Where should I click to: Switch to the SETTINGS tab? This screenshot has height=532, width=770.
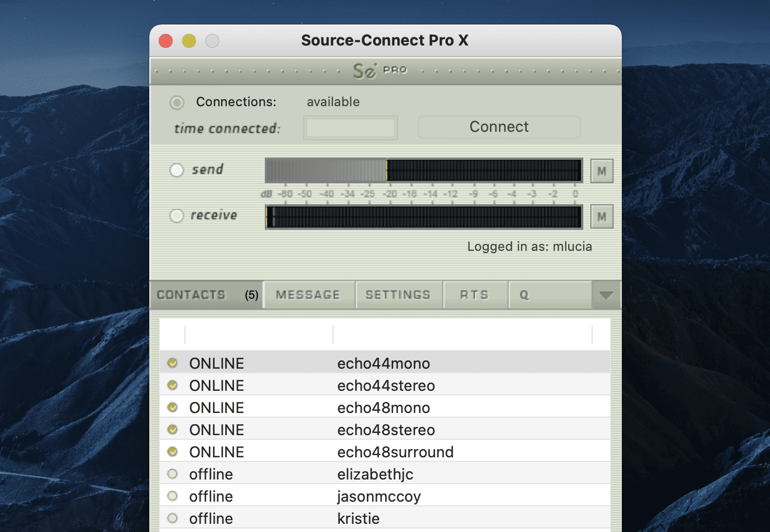coord(399,295)
